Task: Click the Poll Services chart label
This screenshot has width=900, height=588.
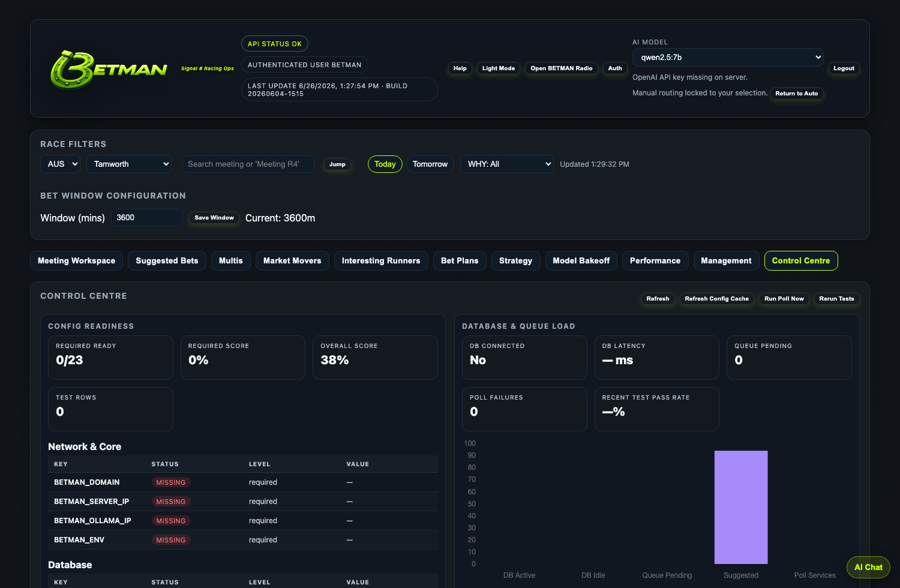Action: 815,575
